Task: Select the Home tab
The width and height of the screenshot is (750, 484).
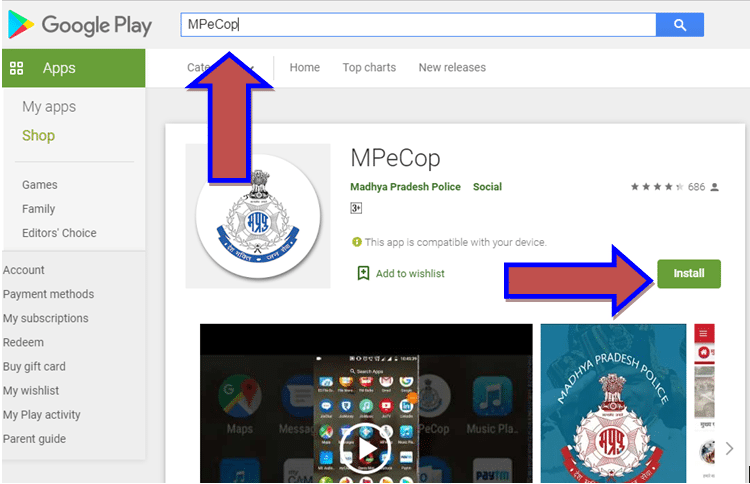Action: [305, 68]
